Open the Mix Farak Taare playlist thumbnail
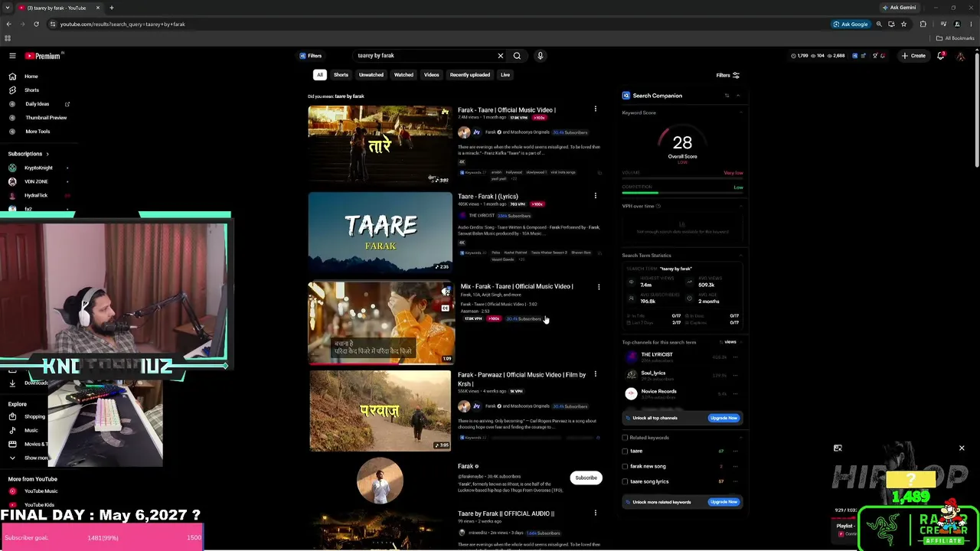Screen dimensions: 980x551 [381, 322]
